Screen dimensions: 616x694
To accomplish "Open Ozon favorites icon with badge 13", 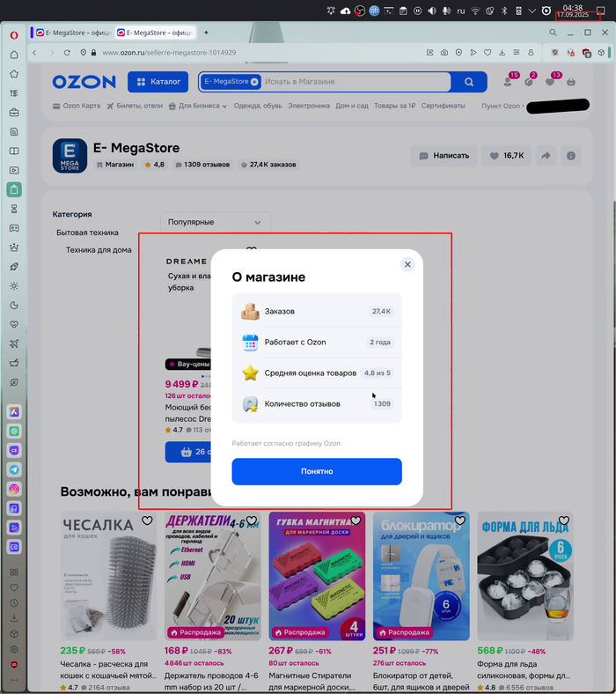I will coord(550,82).
